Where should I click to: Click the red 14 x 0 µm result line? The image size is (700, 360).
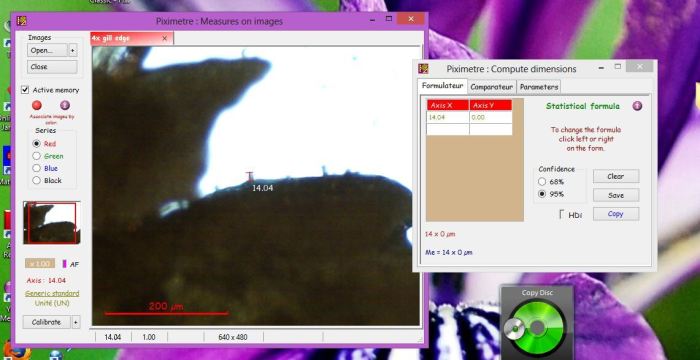[440, 234]
